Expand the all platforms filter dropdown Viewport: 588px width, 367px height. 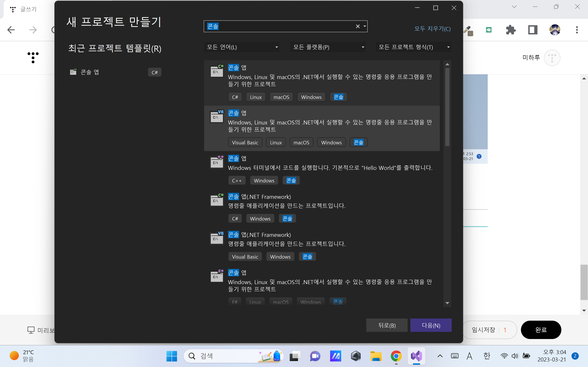click(328, 47)
